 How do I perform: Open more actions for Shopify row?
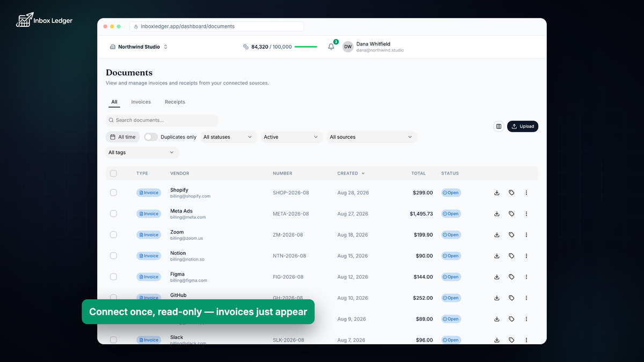(x=526, y=193)
